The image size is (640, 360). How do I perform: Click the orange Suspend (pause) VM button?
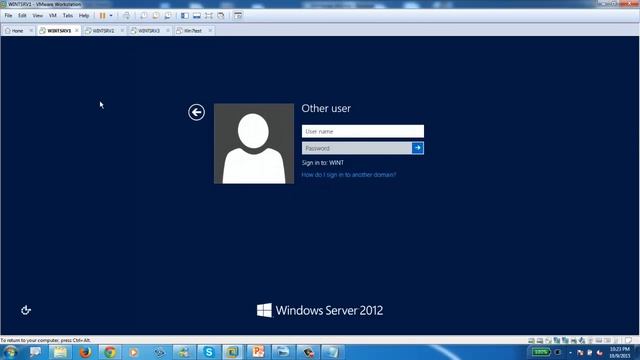[x=102, y=16]
